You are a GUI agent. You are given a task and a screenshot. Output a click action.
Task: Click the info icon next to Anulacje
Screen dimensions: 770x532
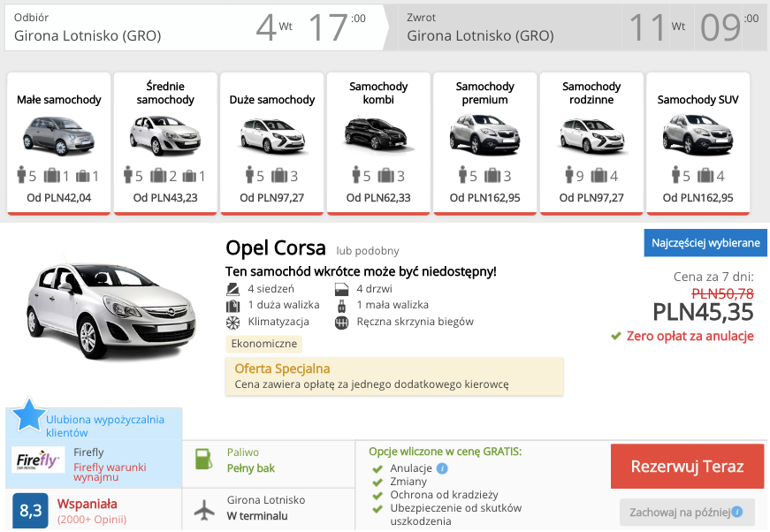tap(442, 468)
